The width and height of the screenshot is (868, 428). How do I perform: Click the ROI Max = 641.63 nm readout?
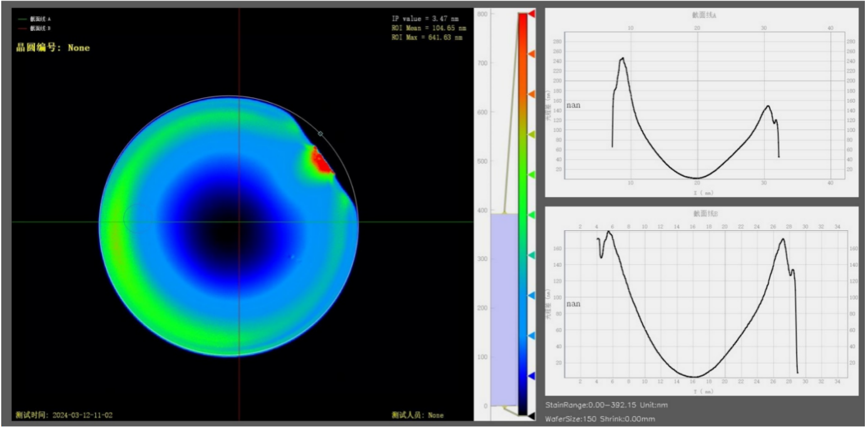[427, 38]
